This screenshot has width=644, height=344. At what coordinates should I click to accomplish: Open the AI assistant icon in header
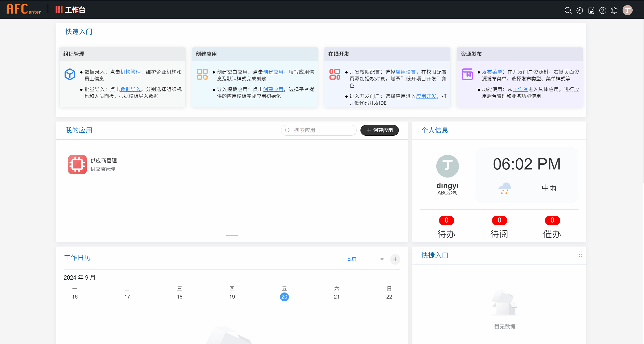click(x=580, y=10)
